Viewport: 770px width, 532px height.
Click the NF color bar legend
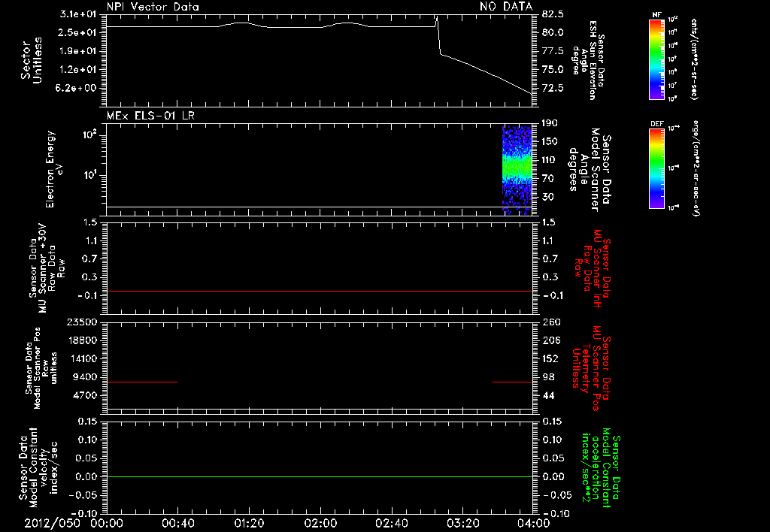point(657,59)
